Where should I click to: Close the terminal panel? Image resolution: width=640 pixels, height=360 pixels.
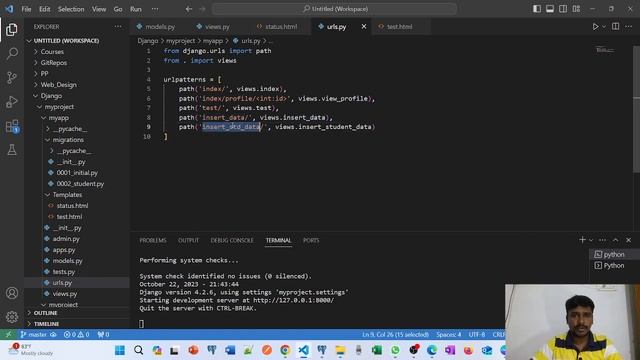pos(628,240)
